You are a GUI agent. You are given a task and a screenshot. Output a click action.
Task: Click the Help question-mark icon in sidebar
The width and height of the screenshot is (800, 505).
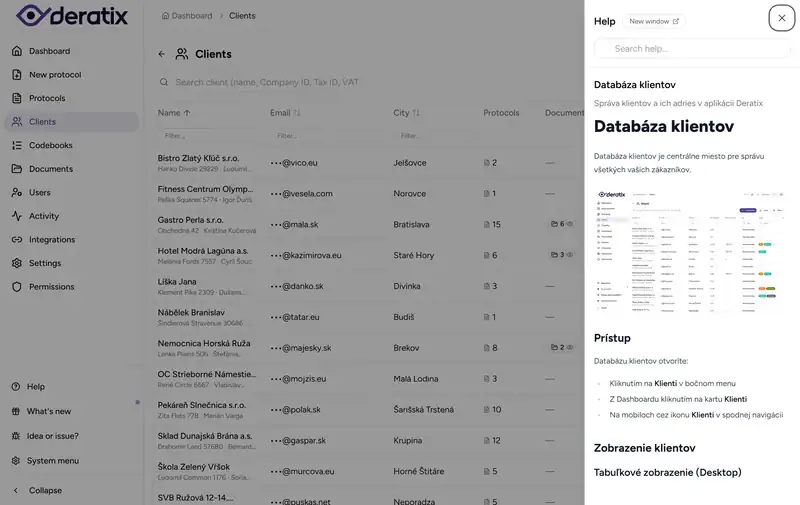[16, 387]
